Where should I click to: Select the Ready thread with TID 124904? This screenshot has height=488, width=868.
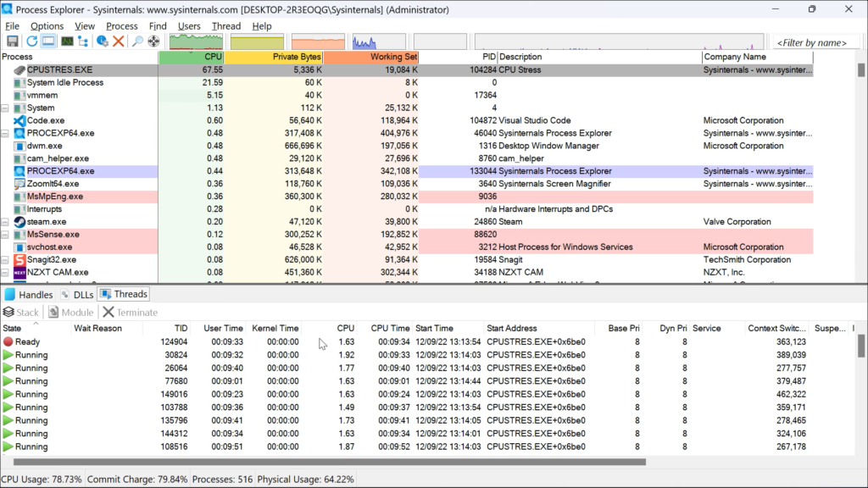[x=427, y=342]
